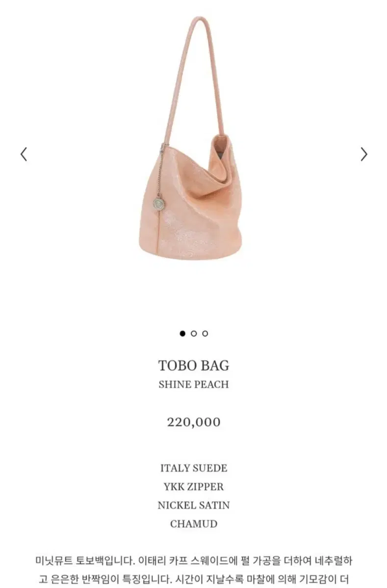
Task: Select the SHINE PEACH color name
Action: click(194, 385)
